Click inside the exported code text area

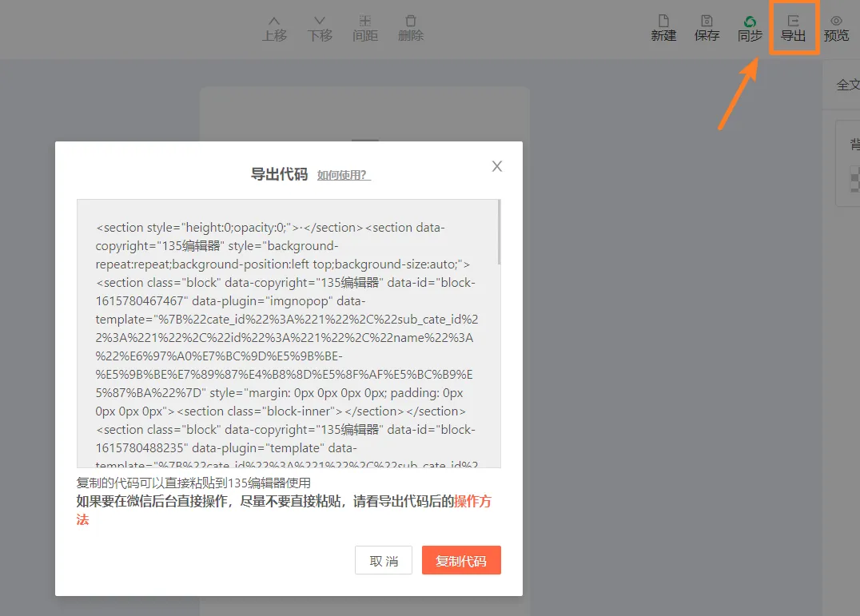click(x=288, y=333)
